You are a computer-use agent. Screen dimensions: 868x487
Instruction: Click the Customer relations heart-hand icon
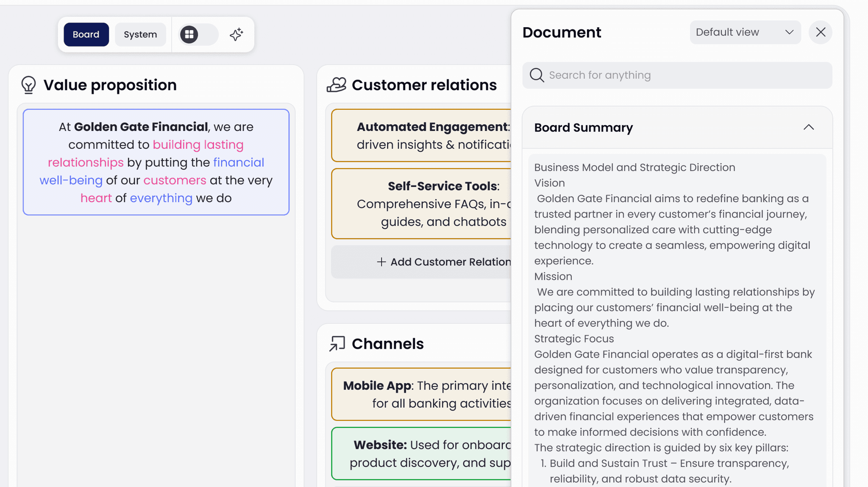(x=337, y=85)
